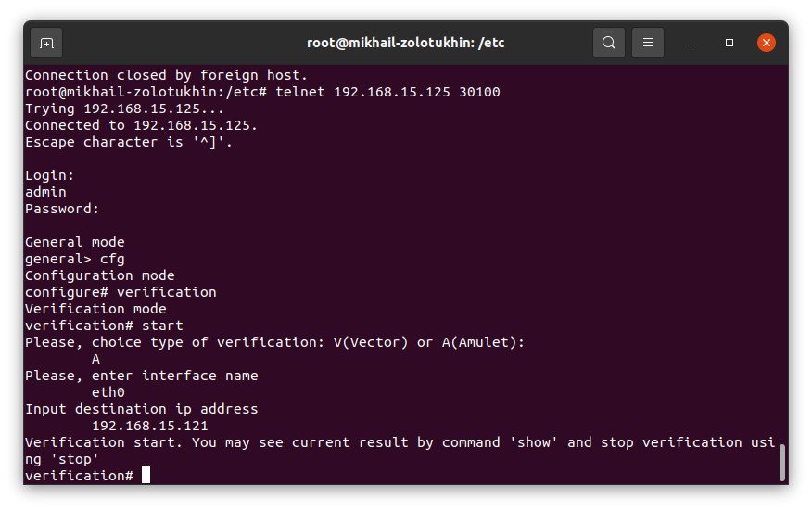Screen dimensions: 812x511
Task: Minimize the terminal window
Action: [691, 43]
